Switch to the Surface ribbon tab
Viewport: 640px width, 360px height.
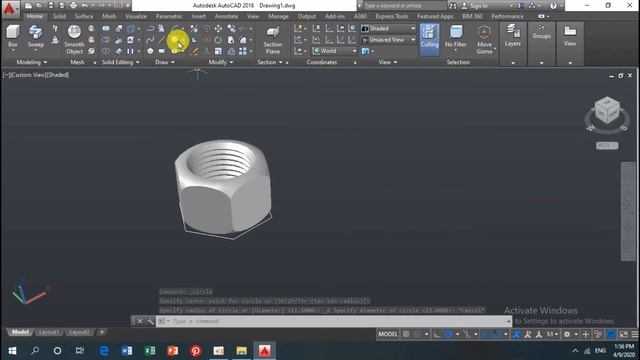pos(84,16)
